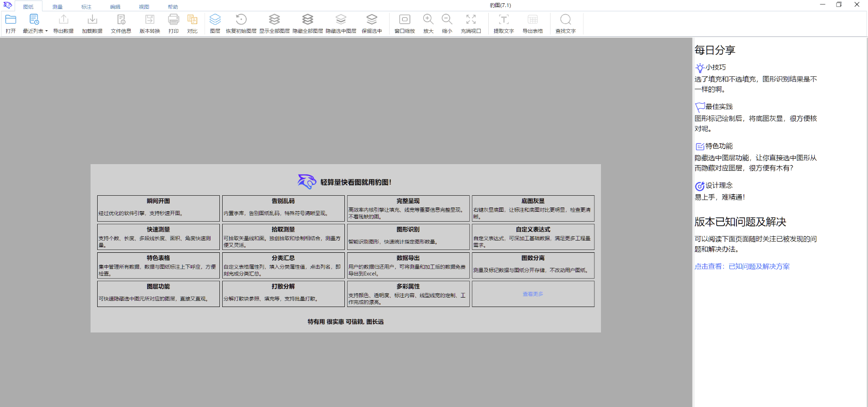Switch to the 测量 tab
The image size is (868, 407).
pos(58,7)
